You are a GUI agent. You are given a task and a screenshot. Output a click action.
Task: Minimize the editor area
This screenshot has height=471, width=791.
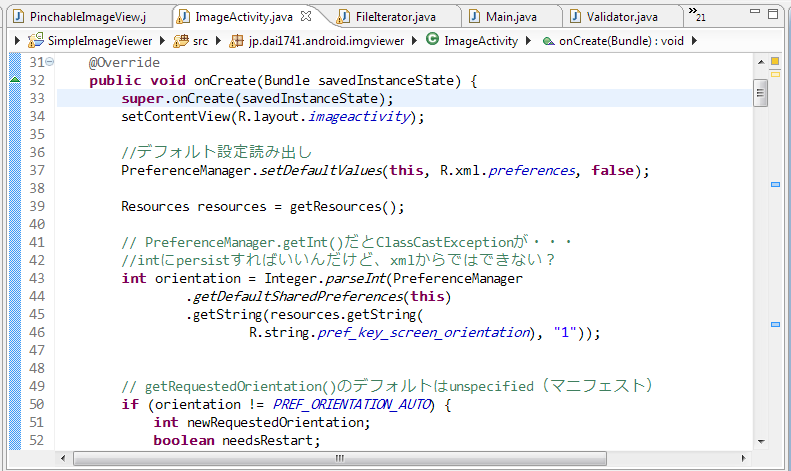click(755, 11)
